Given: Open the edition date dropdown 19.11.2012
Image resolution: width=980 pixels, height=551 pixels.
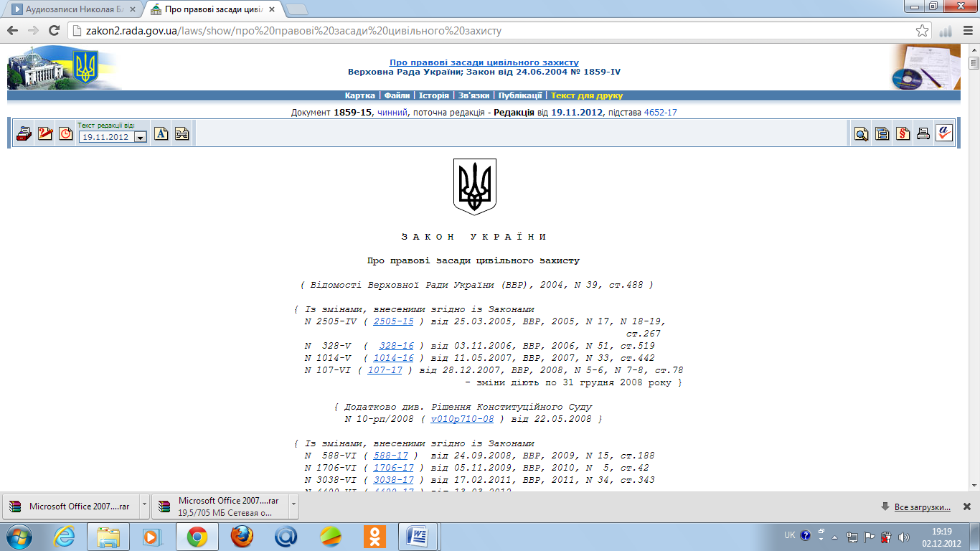Looking at the screenshot, I should [113, 137].
